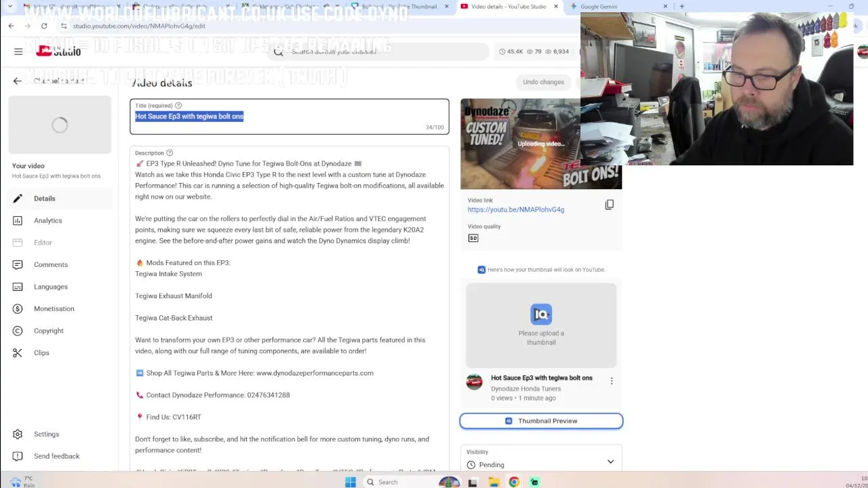Click the Analytics bar chart icon
The width and height of the screenshot is (868, 488).
(x=18, y=220)
